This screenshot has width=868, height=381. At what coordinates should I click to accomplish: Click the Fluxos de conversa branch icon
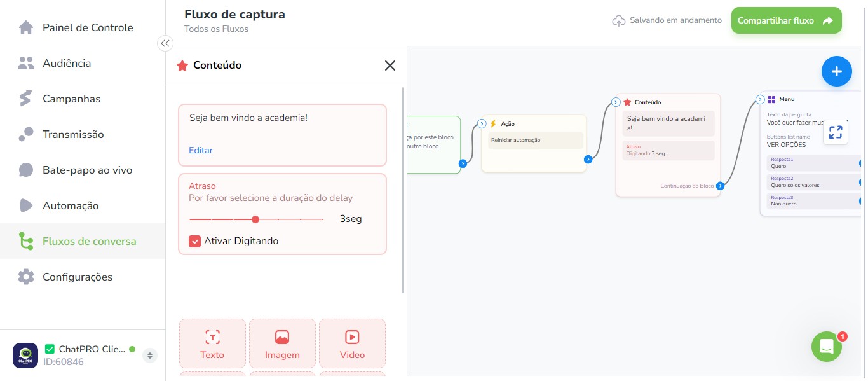point(26,241)
